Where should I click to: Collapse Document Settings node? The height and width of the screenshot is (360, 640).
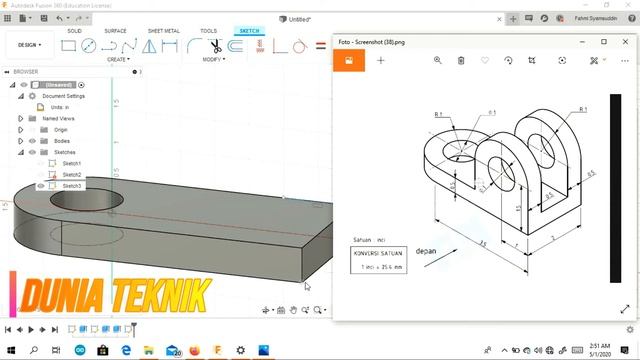pyautogui.click(x=20, y=96)
